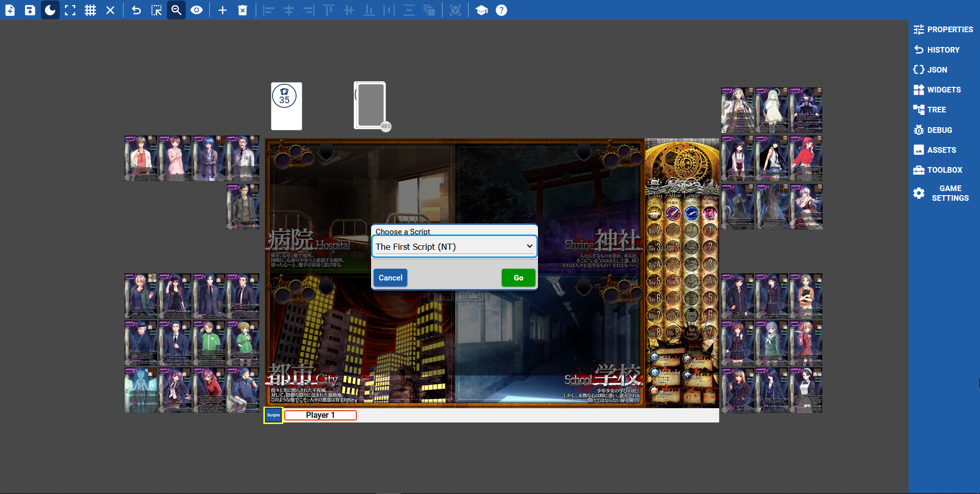Image resolution: width=980 pixels, height=494 pixels.
Task: Toggle the grid overlay
Action: 90,10
